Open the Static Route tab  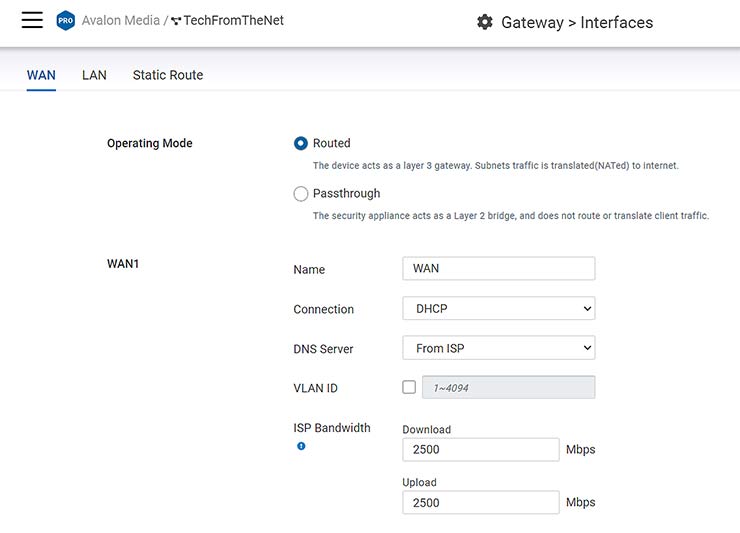click(167, 75)
